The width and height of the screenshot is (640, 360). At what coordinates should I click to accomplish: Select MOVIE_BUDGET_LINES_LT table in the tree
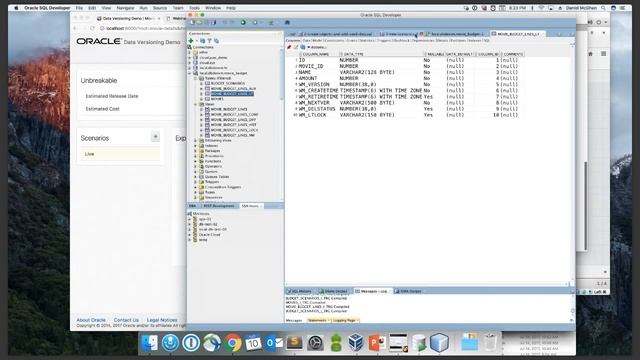click(x=232, y=94)
